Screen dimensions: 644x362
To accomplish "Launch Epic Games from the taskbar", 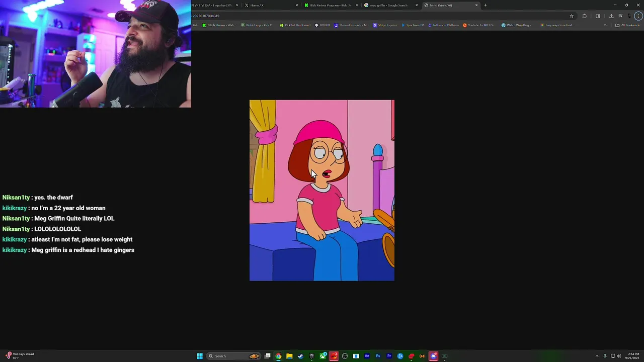I will point(311,356).
